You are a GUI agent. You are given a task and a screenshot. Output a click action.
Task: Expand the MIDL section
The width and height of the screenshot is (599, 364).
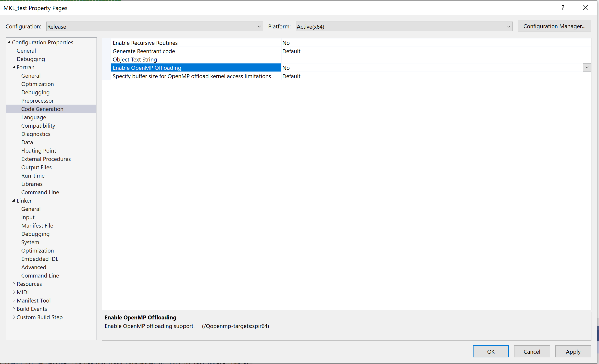[x=14, y=292]
